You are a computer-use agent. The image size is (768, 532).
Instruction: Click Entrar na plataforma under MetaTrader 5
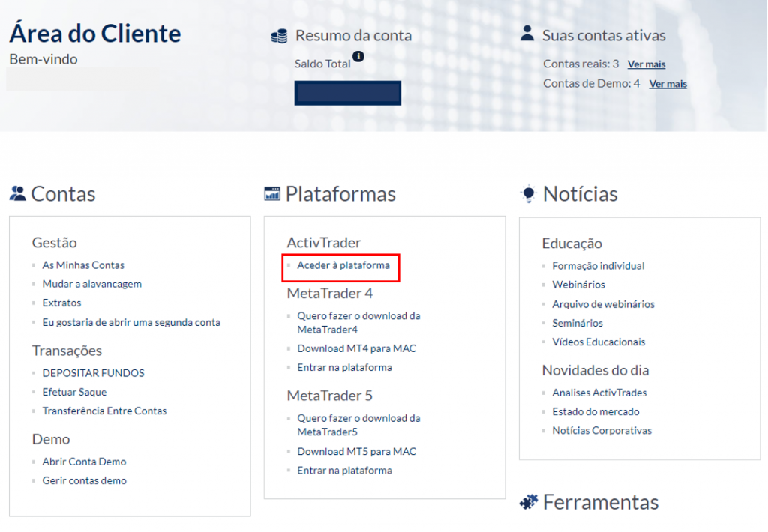(344, 471)
